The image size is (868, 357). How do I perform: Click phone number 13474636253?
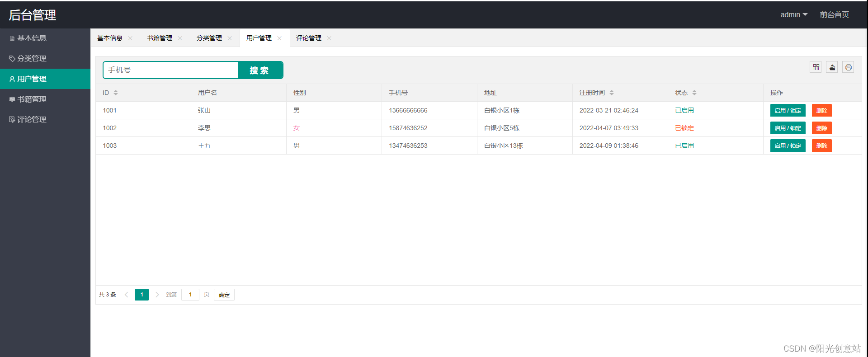coord(408,146)
